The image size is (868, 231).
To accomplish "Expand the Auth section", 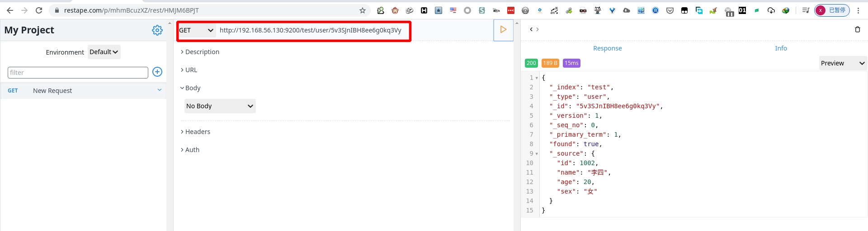I will point(190,150).
